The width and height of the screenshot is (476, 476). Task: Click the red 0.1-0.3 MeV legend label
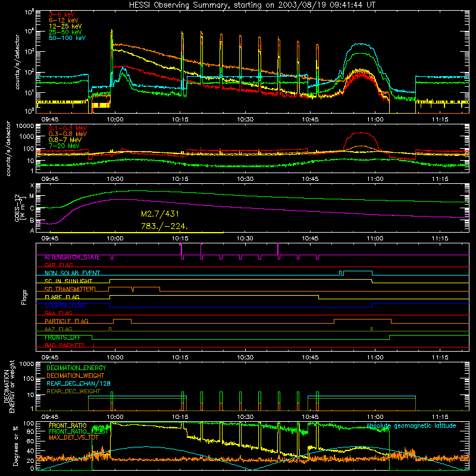68,128
